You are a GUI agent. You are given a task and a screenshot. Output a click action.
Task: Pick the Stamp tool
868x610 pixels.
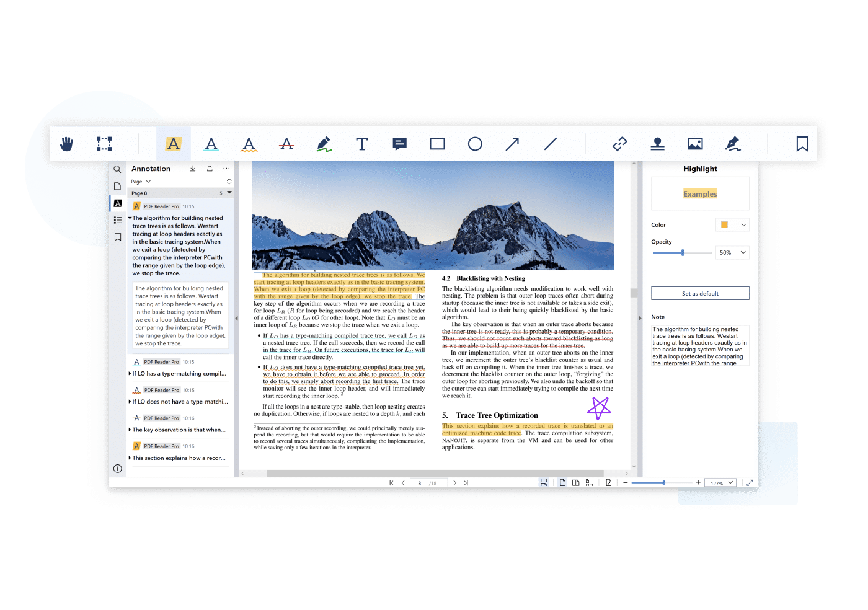point(657,144)
